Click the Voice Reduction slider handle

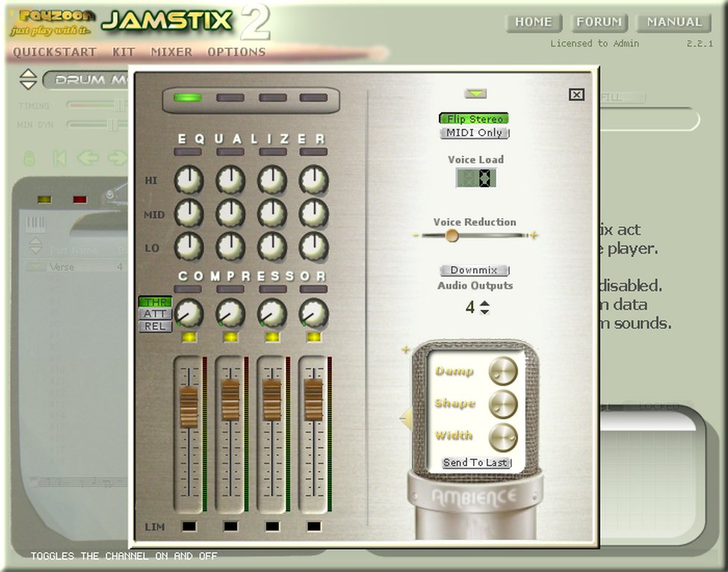click(x=452, y=235)
